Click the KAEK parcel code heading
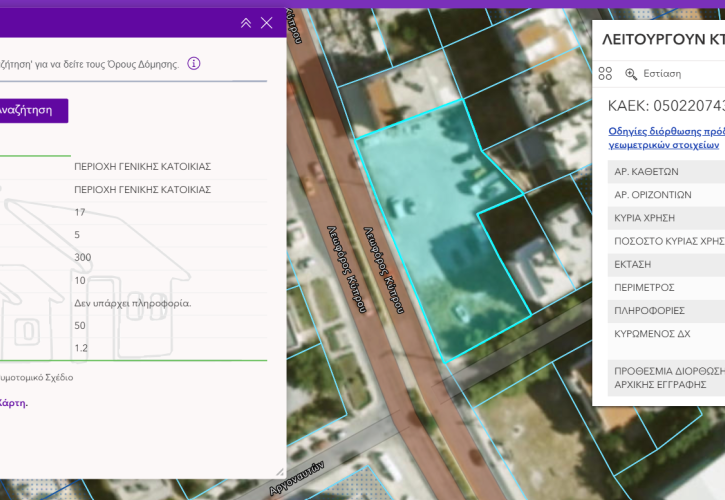The image size is (725, 500). (665, 105)
